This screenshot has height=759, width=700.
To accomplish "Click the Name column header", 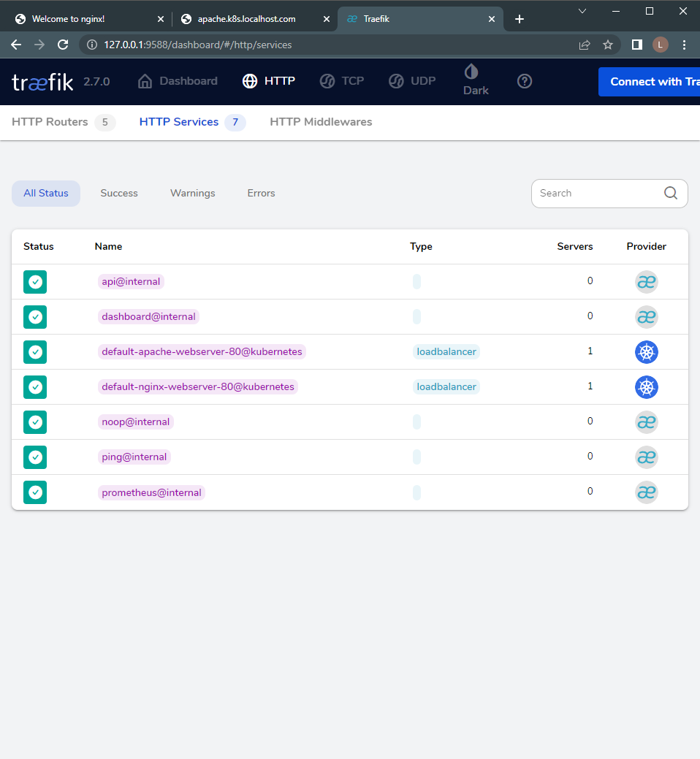I will pyautogui.click(x=108, y=246).
